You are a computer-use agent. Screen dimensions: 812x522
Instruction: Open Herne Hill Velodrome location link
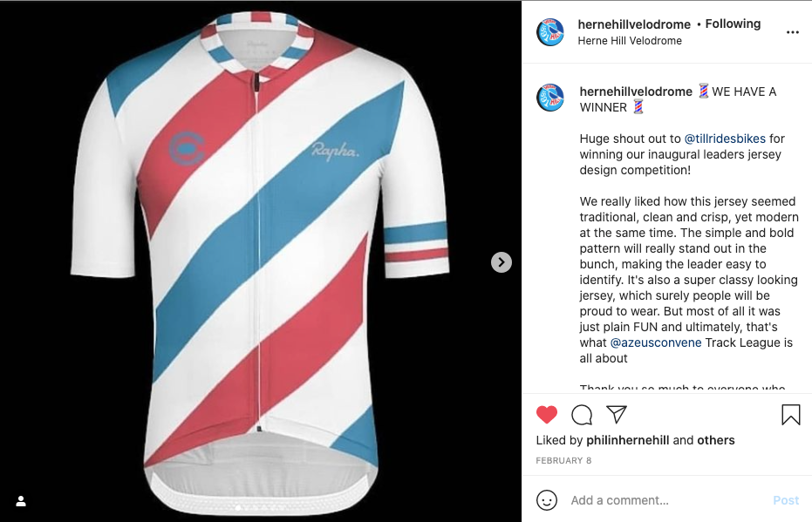[x=629, y=41]
